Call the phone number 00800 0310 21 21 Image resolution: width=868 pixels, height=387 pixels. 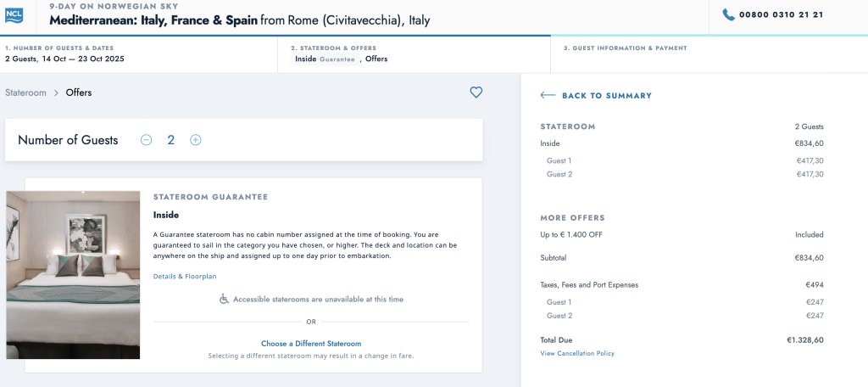781,15
